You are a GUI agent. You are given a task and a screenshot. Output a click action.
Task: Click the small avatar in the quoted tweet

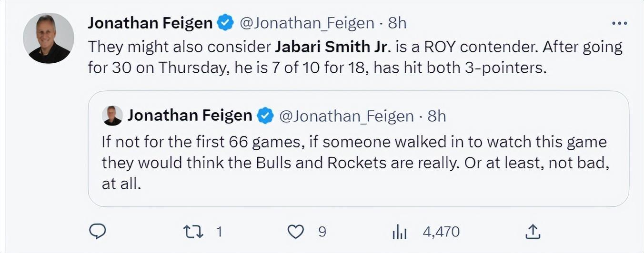pyautogui.click(x=113, y=116)
